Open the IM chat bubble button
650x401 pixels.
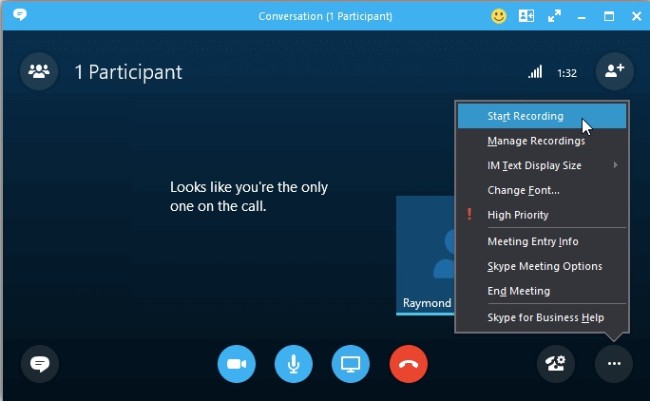click(x=40, y=364)
